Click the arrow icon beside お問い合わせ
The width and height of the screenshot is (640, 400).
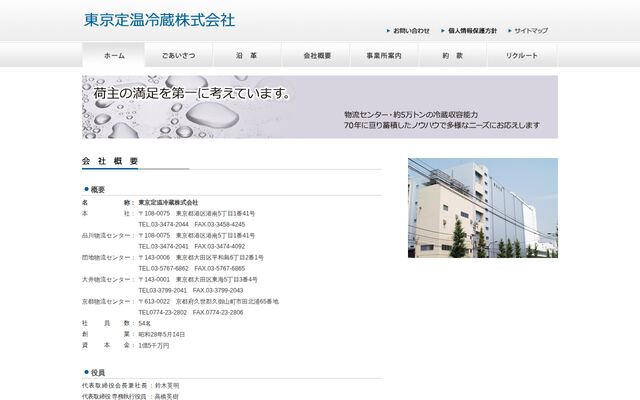pos(388,31)
